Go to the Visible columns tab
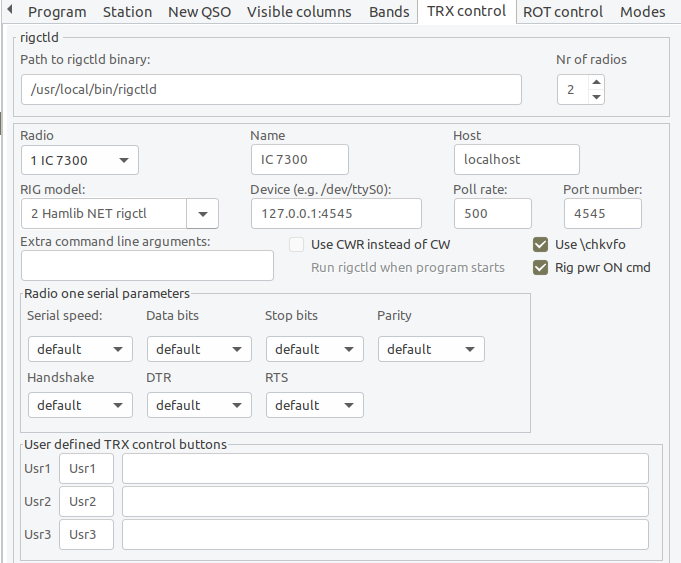Viewport: 681px width, 563px height. (299, 12)
